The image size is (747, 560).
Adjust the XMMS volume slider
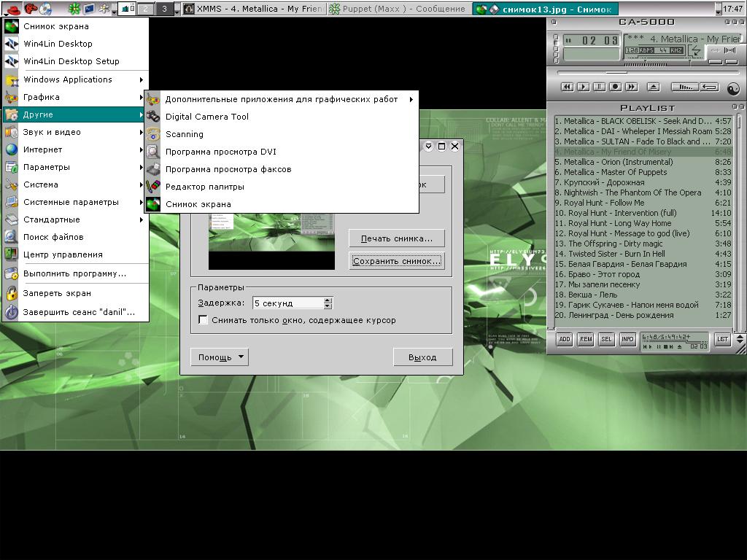coord(646,63)
